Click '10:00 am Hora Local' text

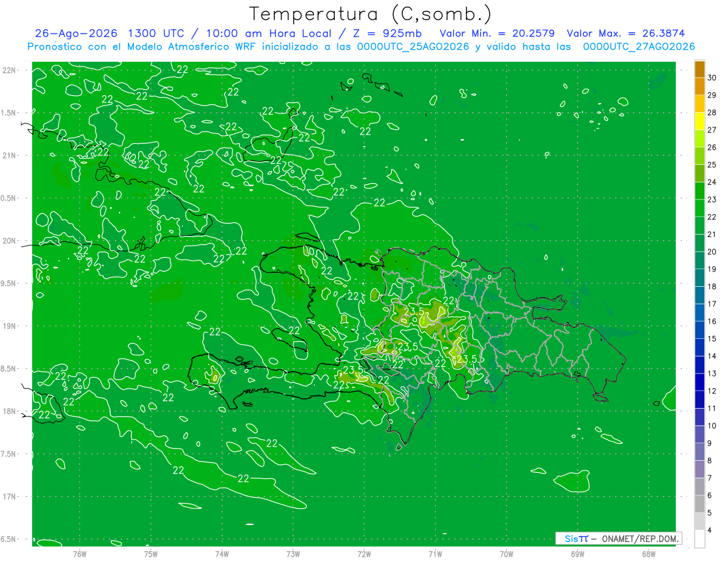pyautogui.click(x=268, y=33)
